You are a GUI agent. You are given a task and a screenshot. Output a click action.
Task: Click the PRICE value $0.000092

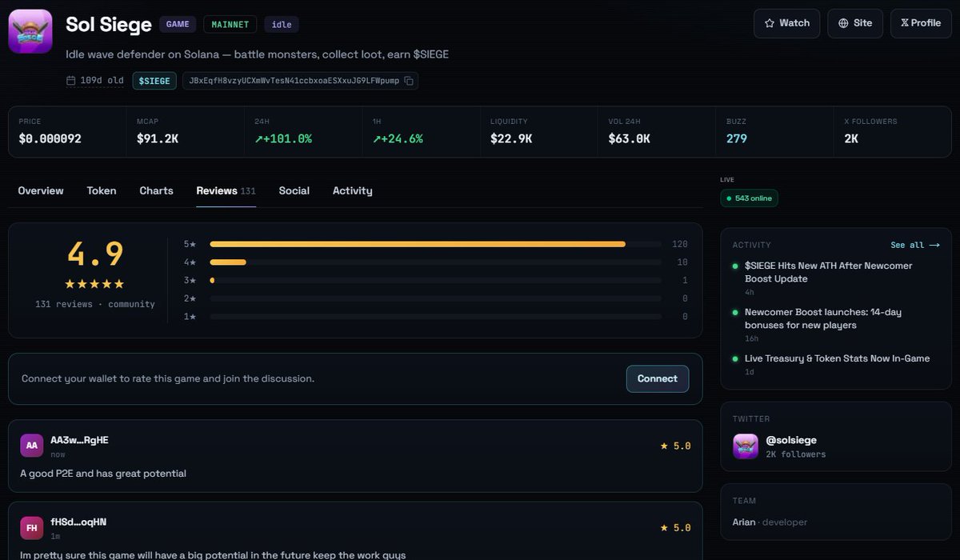pyautogui.click(x=50, y=138)
